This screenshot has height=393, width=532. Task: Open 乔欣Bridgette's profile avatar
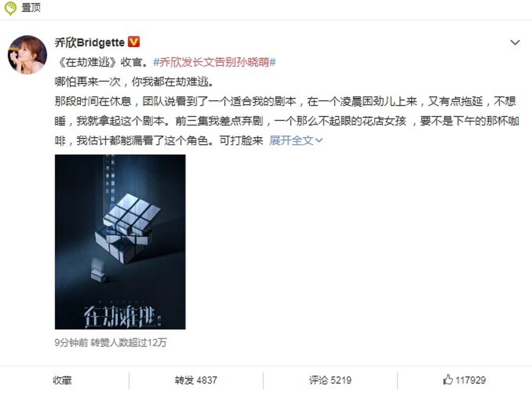tap(27, 55)
